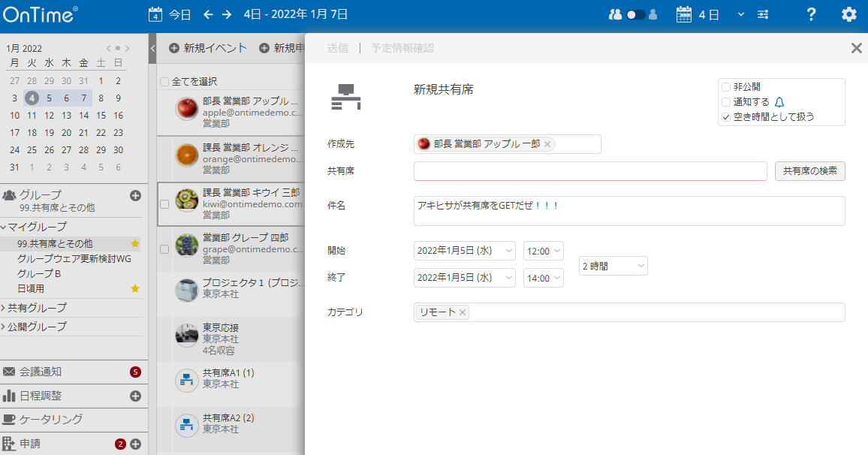Viewport: 868px width, 455px height.
Task: Select January 13 in mini calendar
Action: (66, 115)
